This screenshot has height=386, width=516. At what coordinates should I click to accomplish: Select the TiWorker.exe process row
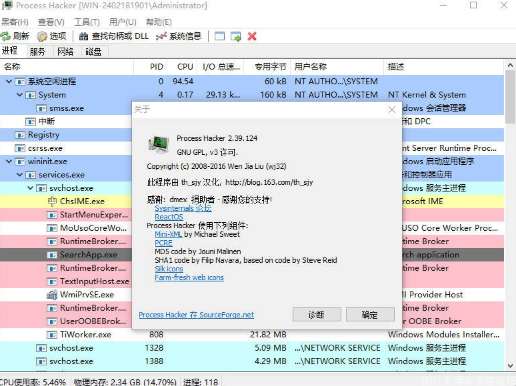click(x=252, y=335)
